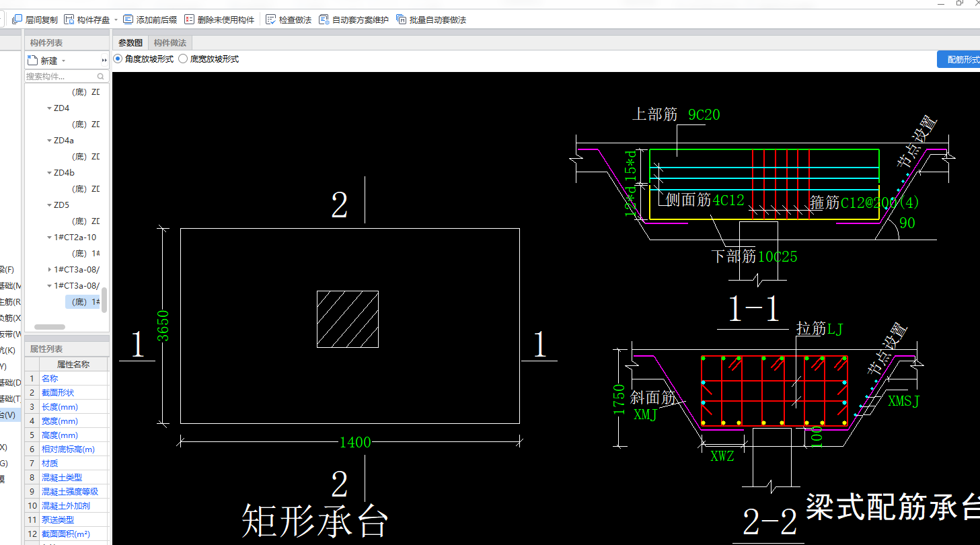Select the 混凝土外加剂 property row
Viewport: 980px width, 545px height.
tap(67, 506)
